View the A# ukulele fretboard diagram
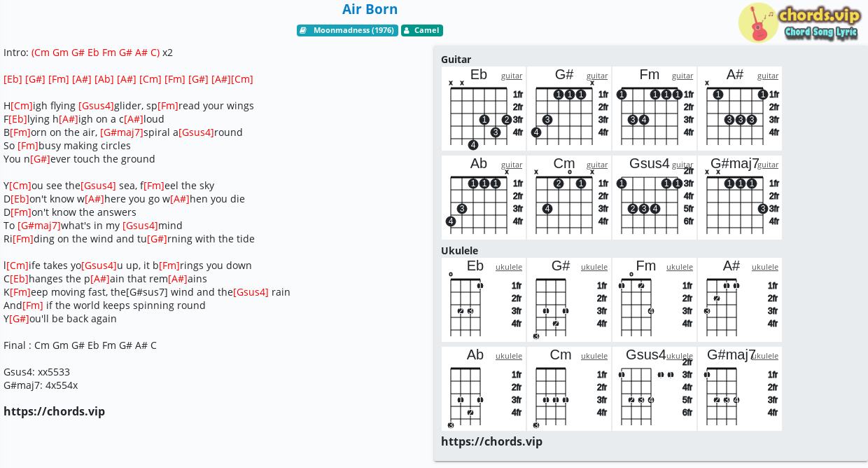The image size is (868, 468). pos(740,300)
